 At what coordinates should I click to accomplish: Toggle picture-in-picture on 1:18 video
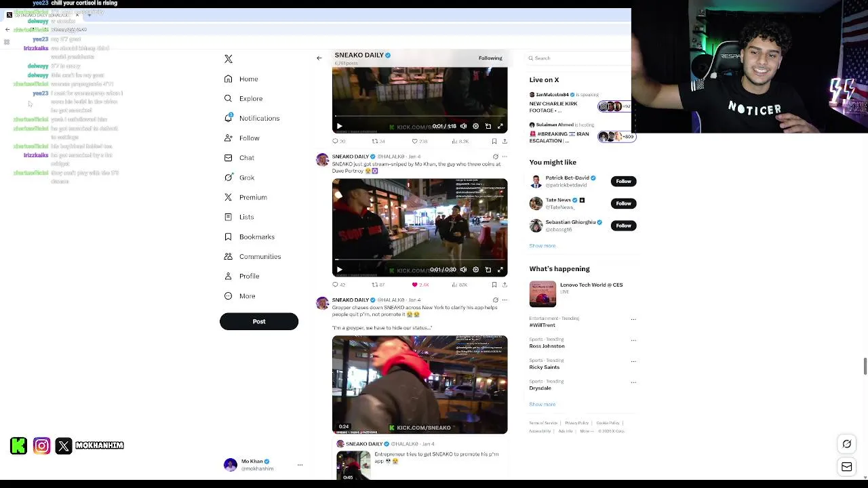pos(488,126)
